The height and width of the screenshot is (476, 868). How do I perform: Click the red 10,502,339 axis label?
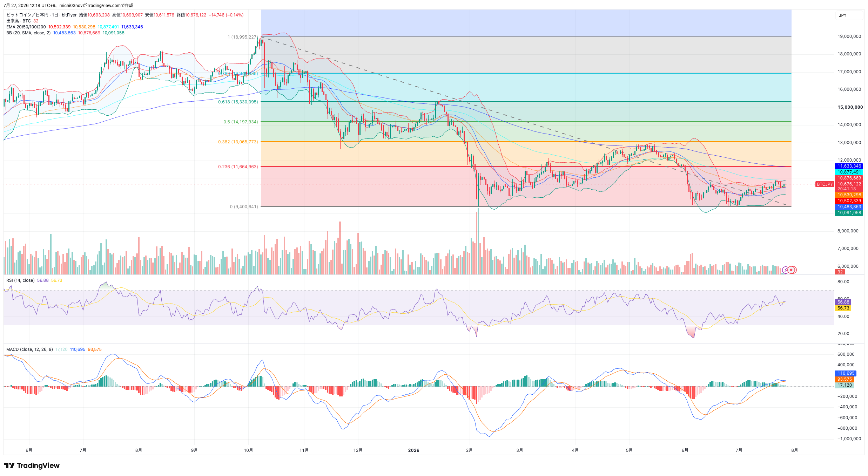(849, 201)
